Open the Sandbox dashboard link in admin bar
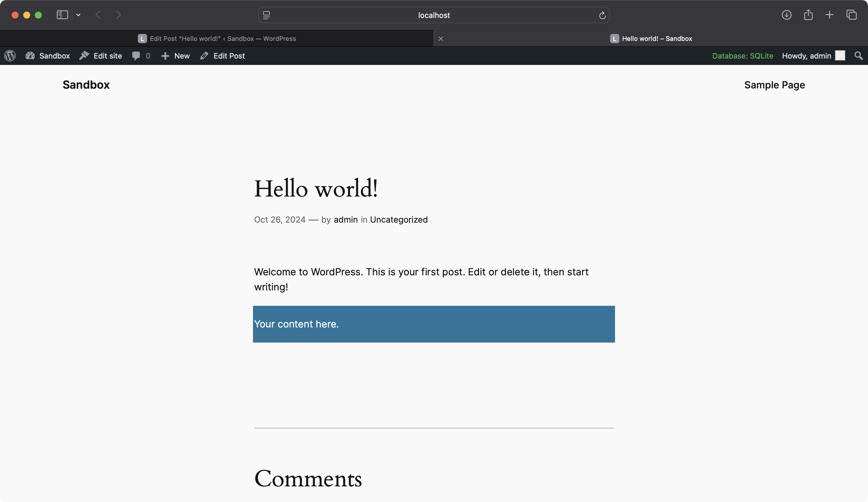Image resolution: width=868 pixels, height=502 pixels. click(48, 56)
